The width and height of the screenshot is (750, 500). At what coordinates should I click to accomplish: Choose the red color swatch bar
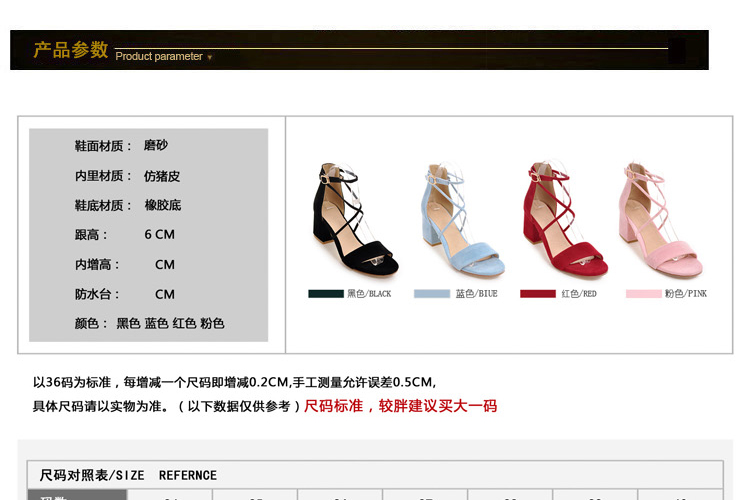click(538, 294)
